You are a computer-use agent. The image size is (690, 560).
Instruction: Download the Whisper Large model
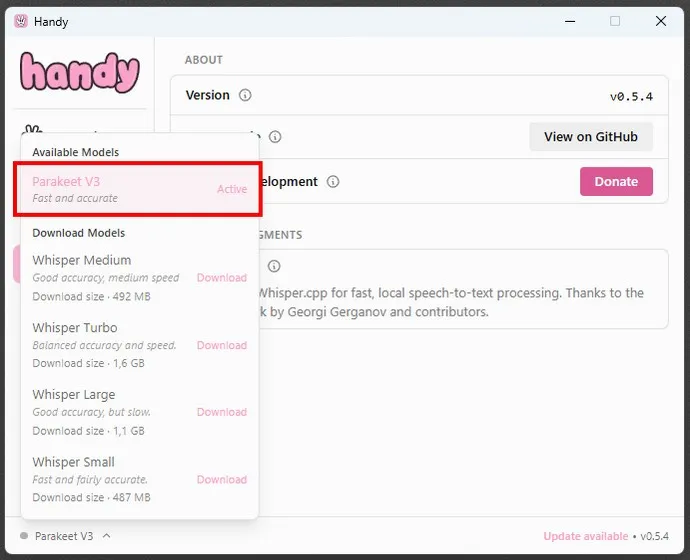(x=222, y=412)
